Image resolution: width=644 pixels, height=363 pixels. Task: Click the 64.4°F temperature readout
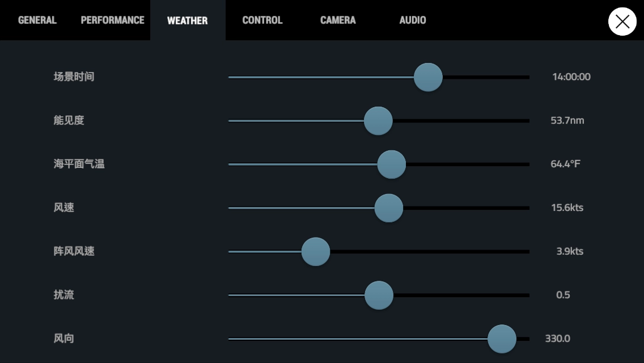pyautogui.click(x=566, y=164)
